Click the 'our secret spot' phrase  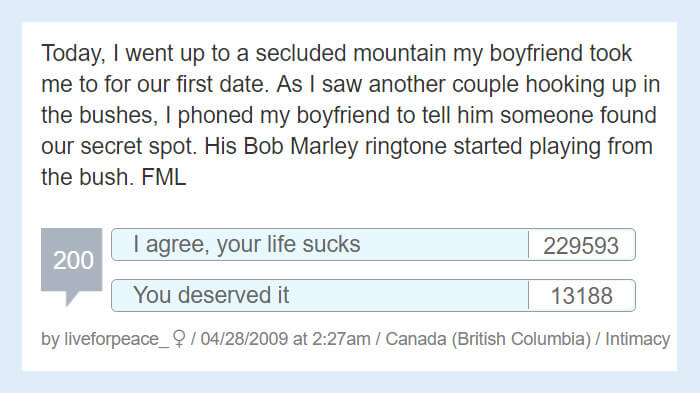pyautogui.click(x=119, y=147)
